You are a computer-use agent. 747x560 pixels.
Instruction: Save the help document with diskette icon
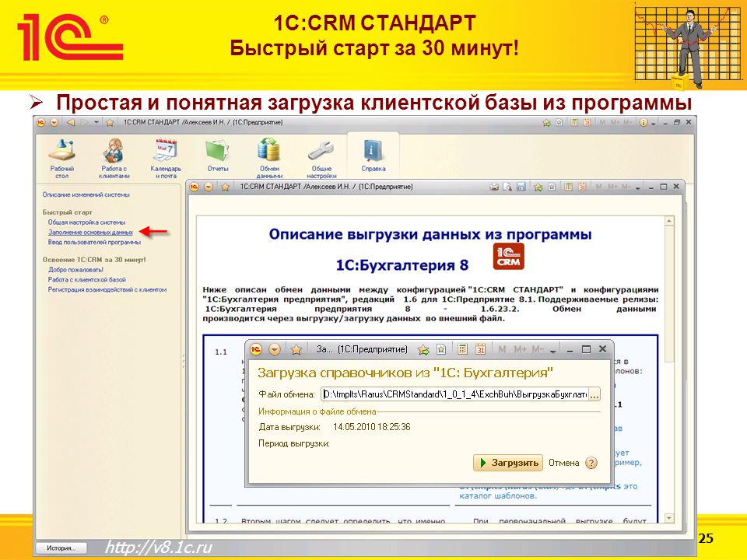click(x=521, y=187)
